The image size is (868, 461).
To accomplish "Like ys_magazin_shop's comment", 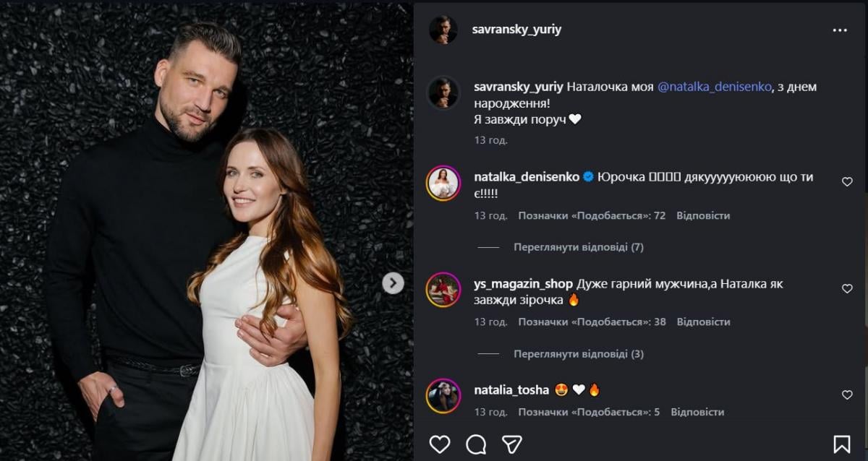I will point(847,289).
